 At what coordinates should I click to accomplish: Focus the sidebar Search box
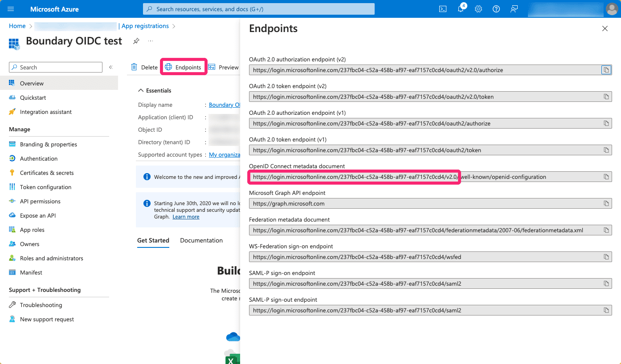click(x=56, y=67)
